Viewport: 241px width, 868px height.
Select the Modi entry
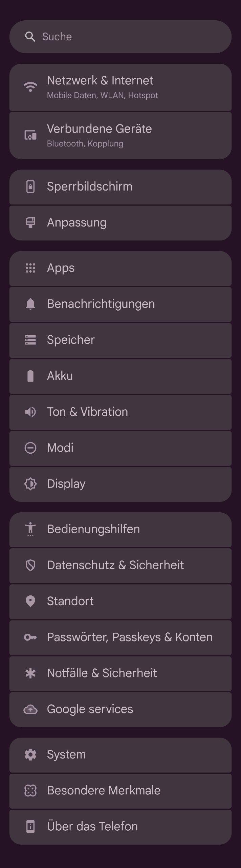pyautogui.click(x=121, y=448)
